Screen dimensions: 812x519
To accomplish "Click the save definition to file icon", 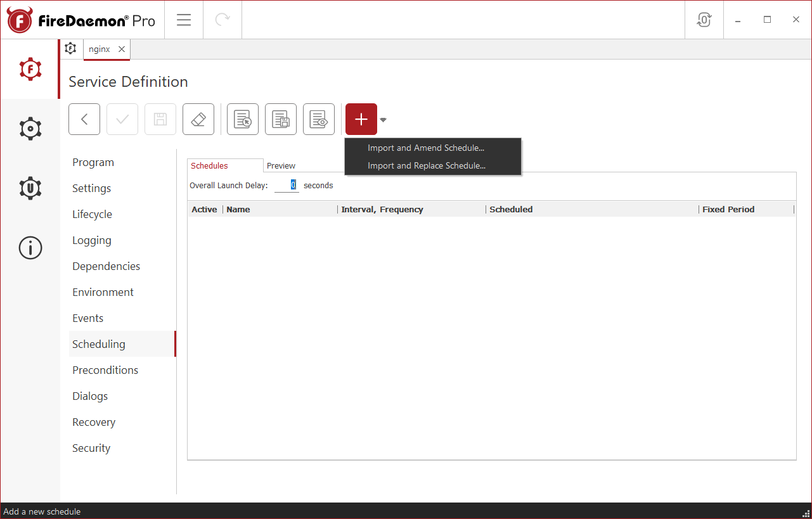I will [x=281, y=119].
